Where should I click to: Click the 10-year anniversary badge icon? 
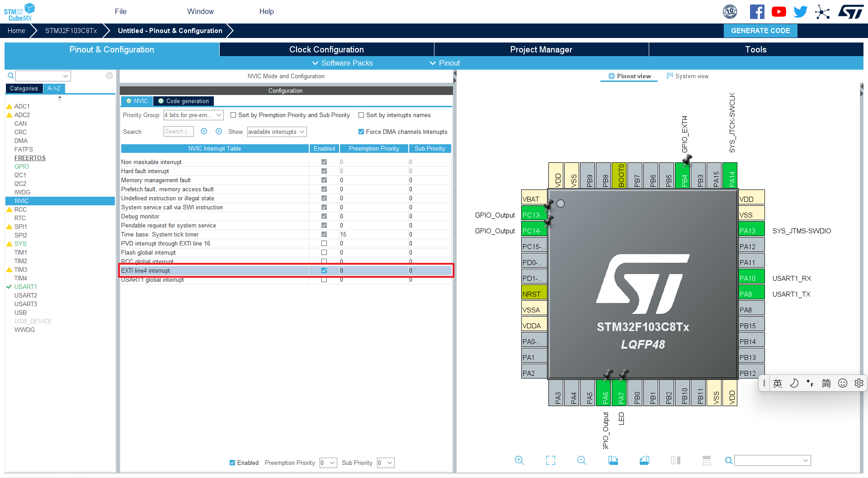tap(730, 12)
